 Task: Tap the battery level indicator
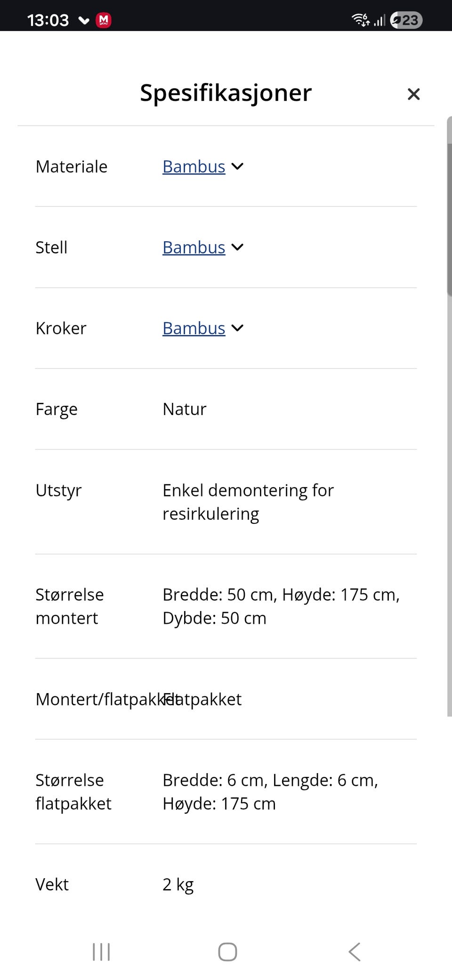(406, 20)
